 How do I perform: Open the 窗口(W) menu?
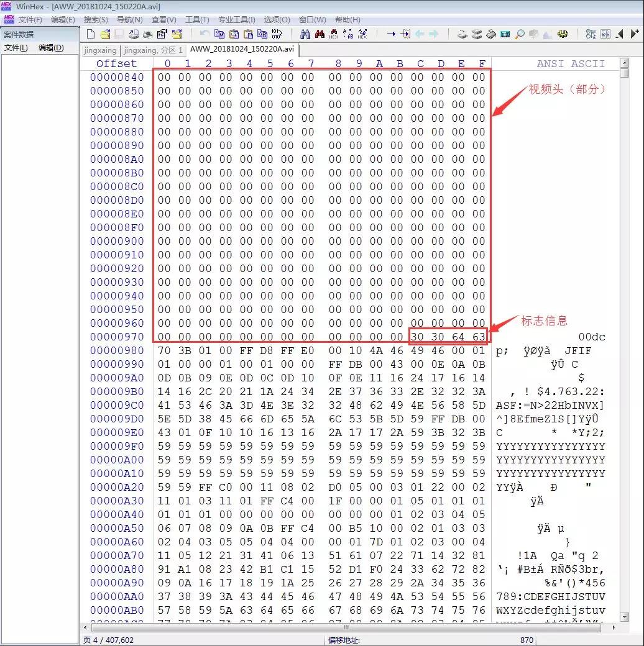pos(312,20)
